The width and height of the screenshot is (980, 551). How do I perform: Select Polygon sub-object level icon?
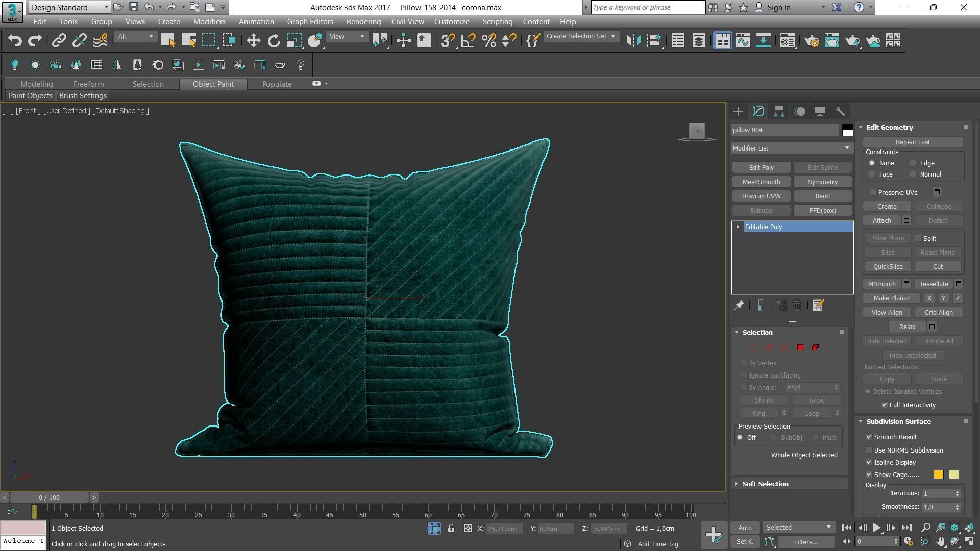[x=800, y=347]
